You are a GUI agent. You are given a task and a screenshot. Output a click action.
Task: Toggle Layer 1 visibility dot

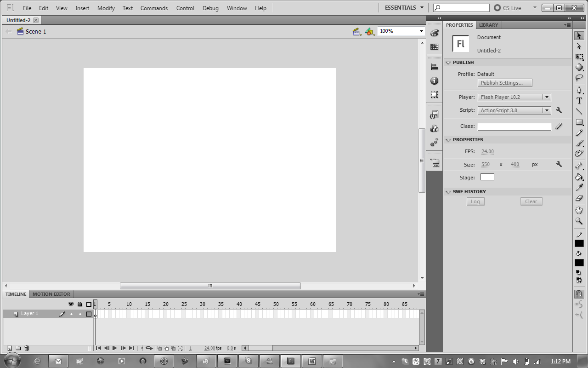[x=71, y=314]
